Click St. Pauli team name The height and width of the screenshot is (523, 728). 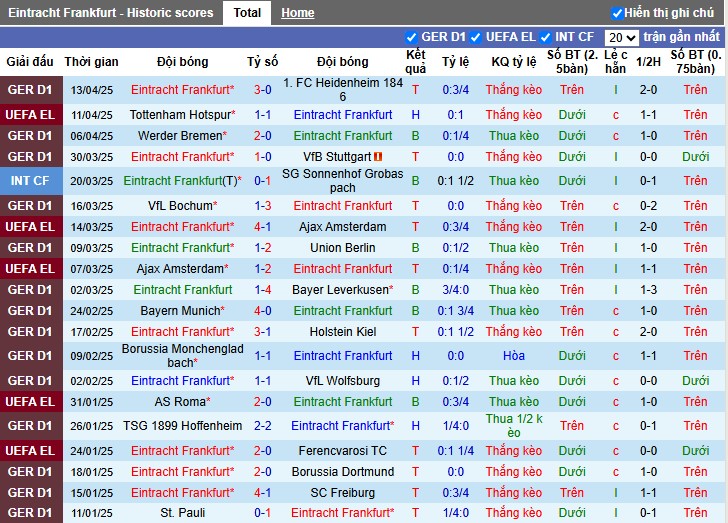[182, 513]
